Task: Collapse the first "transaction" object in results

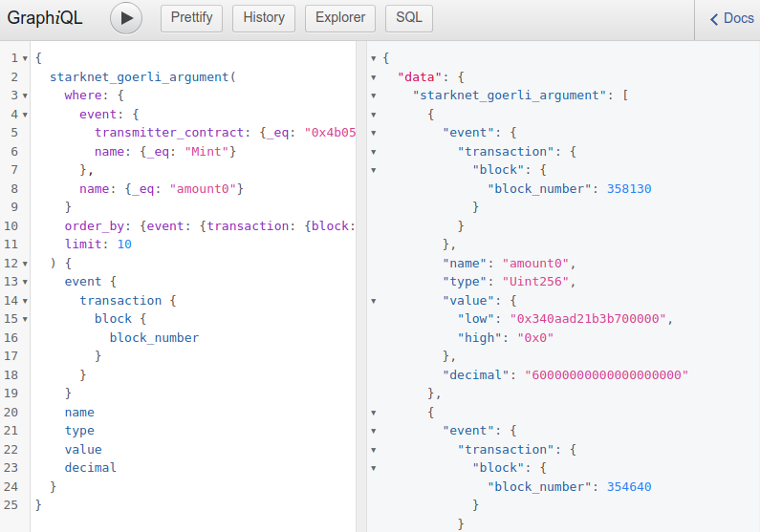Action: click(x=373, y=152)
